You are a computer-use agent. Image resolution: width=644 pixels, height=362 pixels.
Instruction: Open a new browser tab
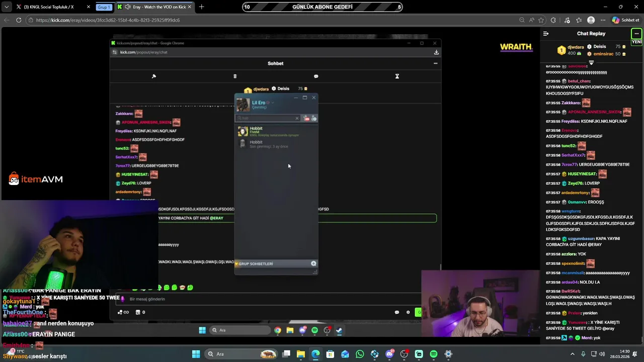[201, 7]
